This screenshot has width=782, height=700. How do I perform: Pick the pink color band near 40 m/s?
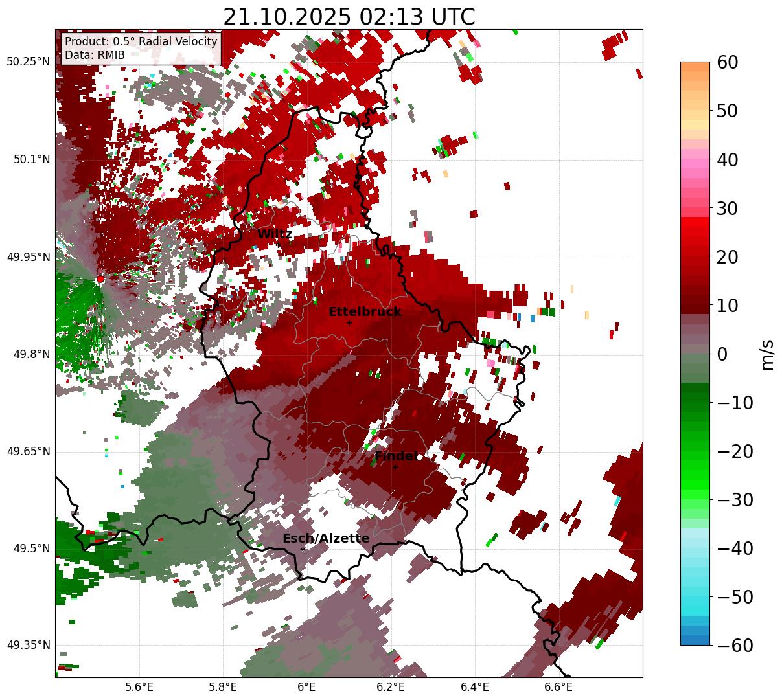tap(695, 164)
